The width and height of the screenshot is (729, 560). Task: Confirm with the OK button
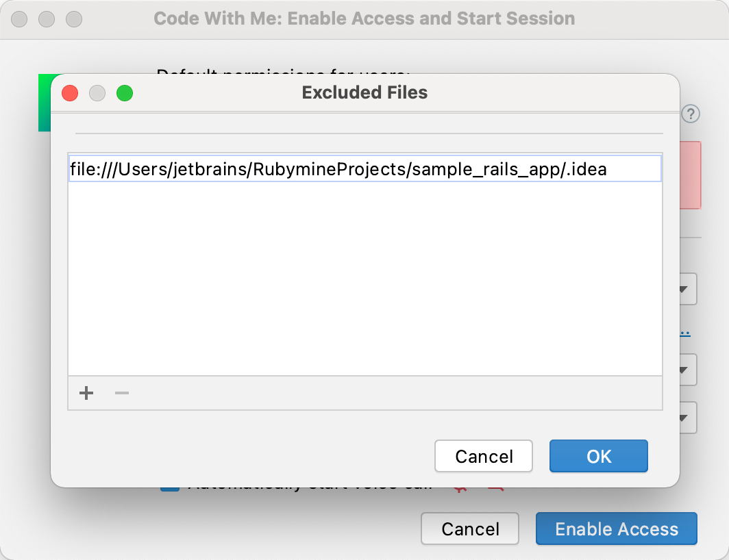point(598,456)
